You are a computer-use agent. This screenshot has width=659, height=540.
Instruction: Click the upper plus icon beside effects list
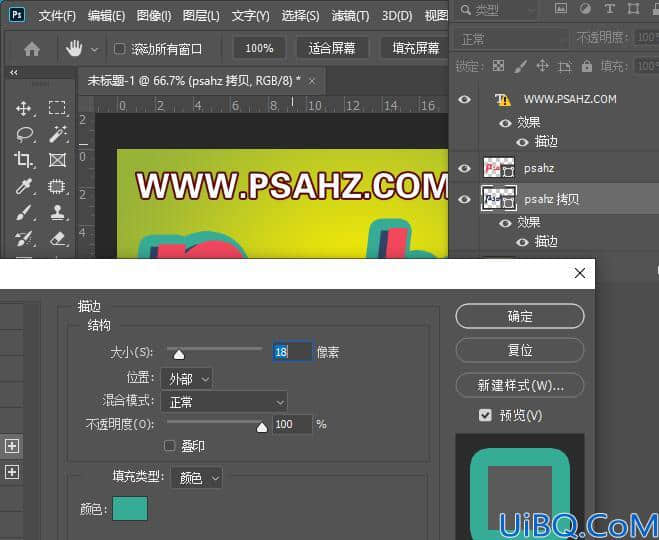12,446
